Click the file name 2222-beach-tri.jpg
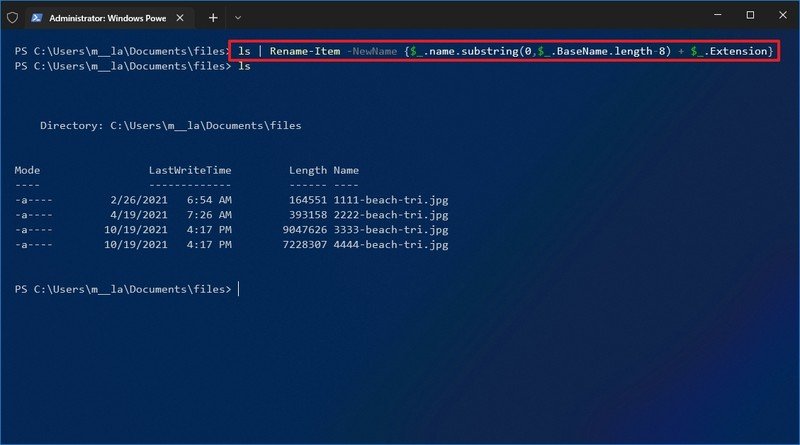 click(x=390, y=215)
